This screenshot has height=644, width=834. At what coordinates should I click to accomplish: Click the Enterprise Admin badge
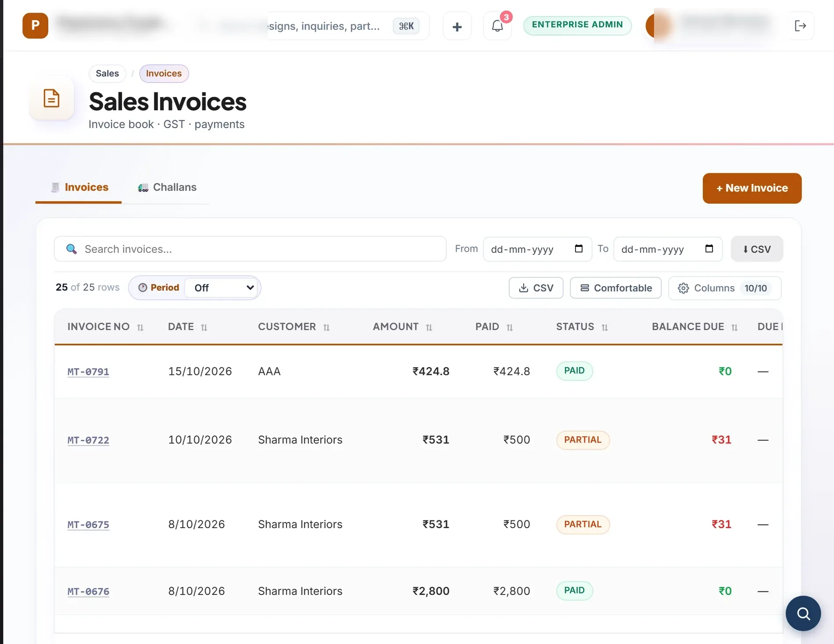click(577, 25)
